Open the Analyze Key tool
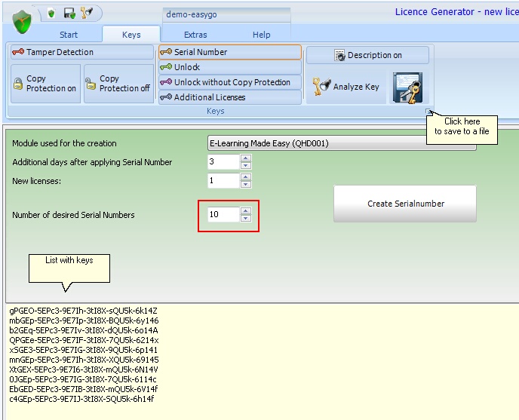 click(x=346, y=87)
